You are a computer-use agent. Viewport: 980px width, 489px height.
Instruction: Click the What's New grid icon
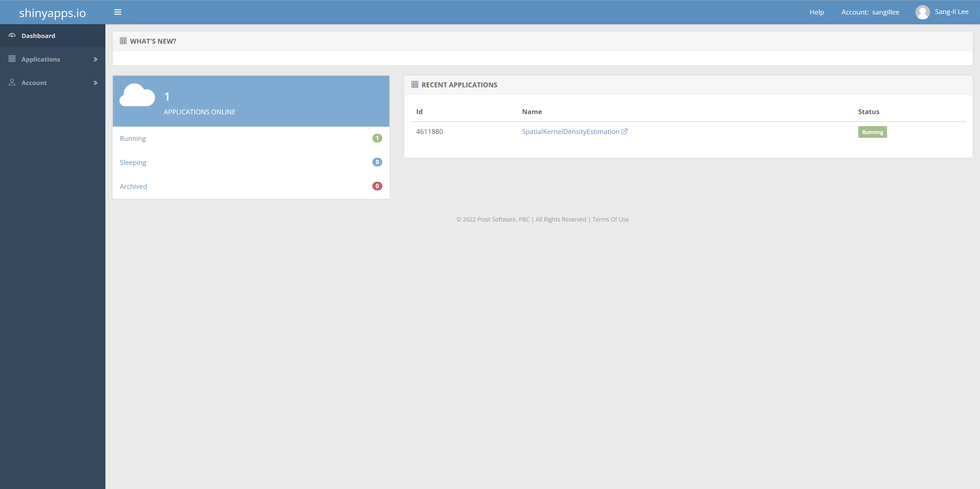(123, 41)
